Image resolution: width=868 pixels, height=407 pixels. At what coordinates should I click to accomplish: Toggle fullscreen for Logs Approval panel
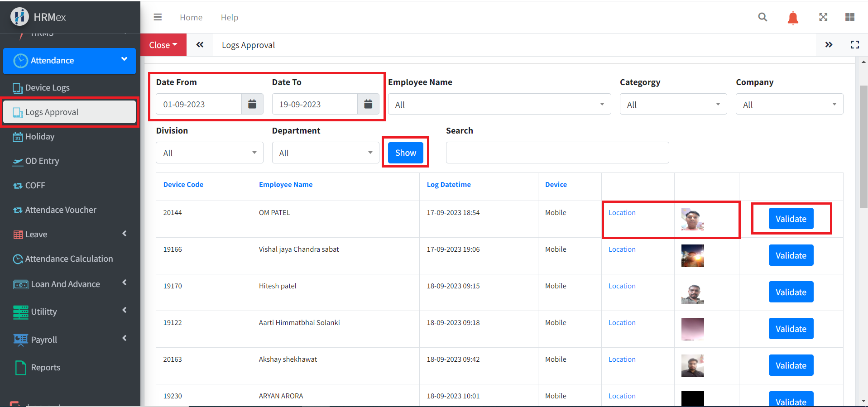pyautogui.click(x=854, y=45)
